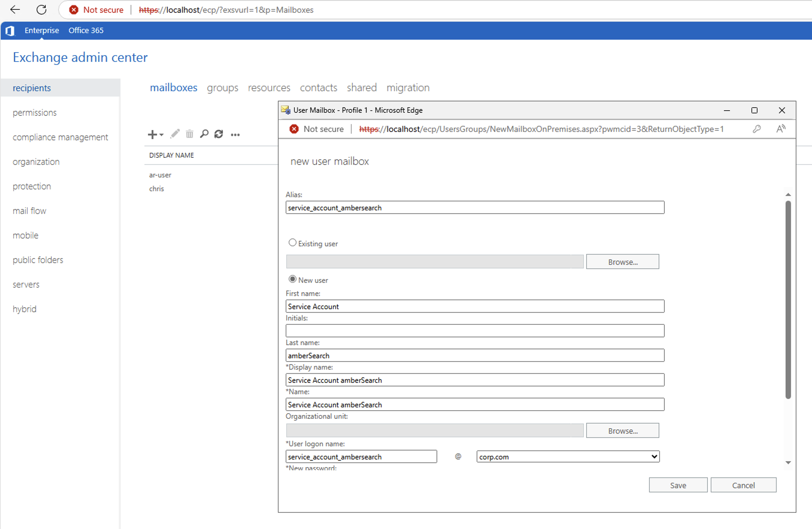Click the add new mailbox plus icon
This screenshot has height=529, width=812.
coord(152,134)
